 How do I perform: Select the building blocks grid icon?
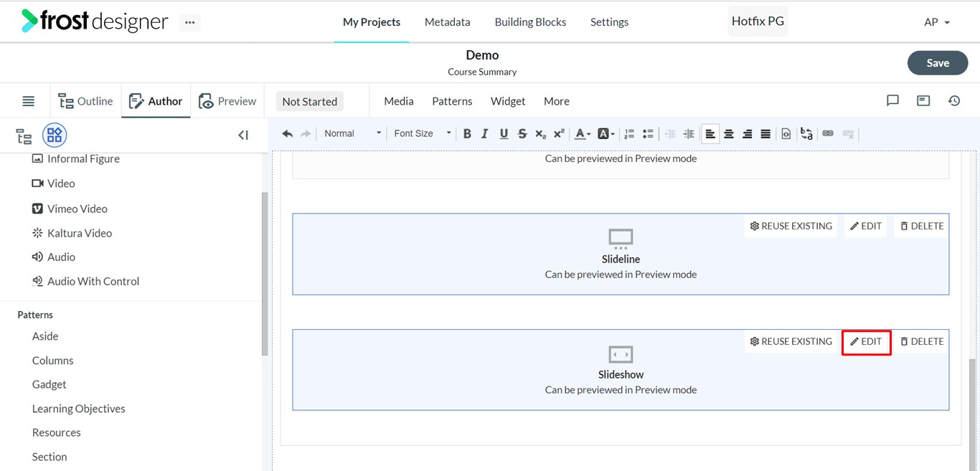click(x=55, y=135)
